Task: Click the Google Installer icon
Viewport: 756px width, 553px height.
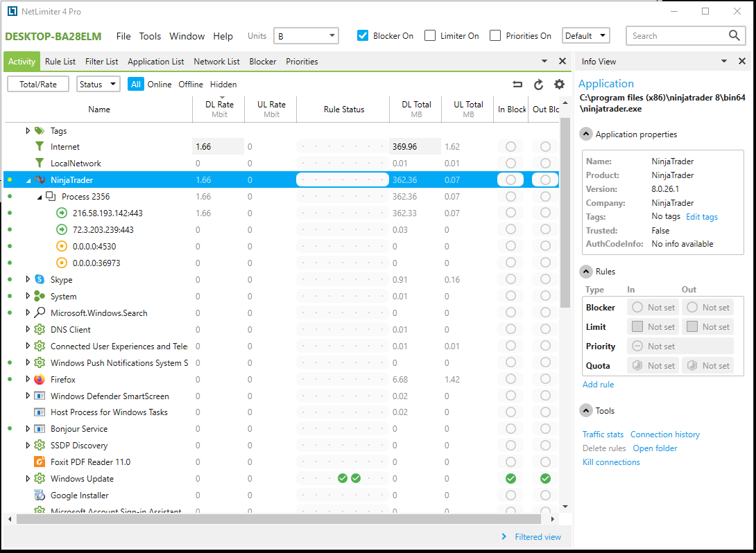Action: (x=40, y=495)
